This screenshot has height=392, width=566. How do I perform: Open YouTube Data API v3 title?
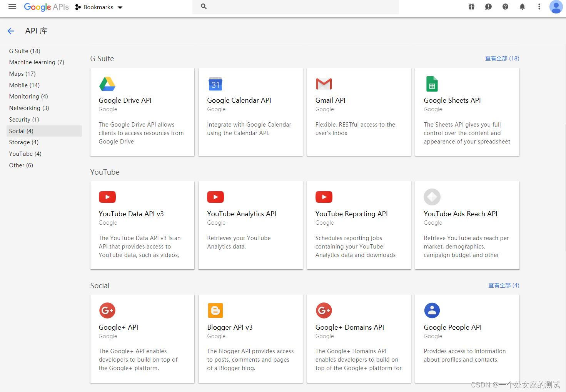point(131,214)
